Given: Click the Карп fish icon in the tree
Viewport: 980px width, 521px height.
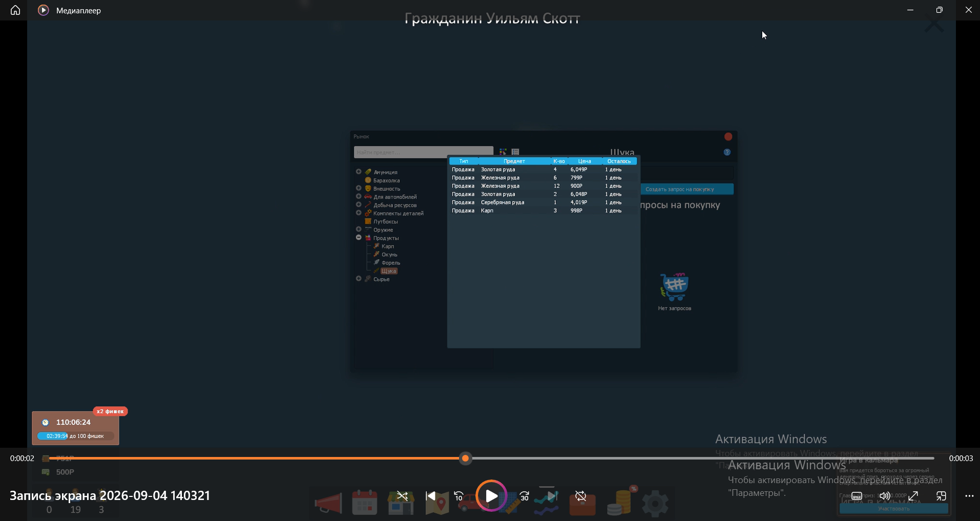Looking at the screenshot, I should click(x=377, y=246).
